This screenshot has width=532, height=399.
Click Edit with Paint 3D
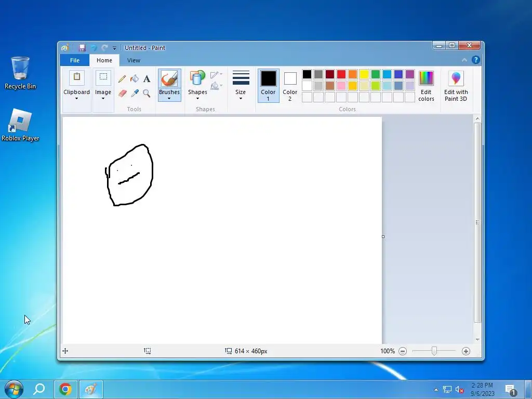point(456,86)
